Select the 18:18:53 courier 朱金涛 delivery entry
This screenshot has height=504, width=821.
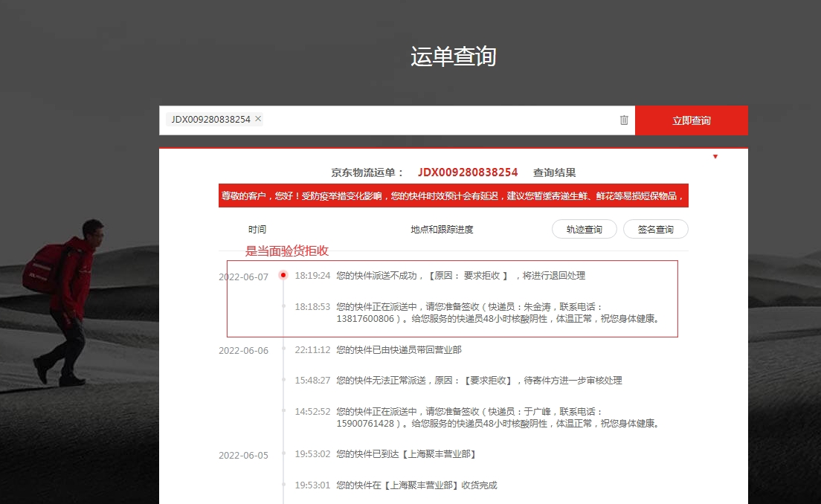[498, 312]
